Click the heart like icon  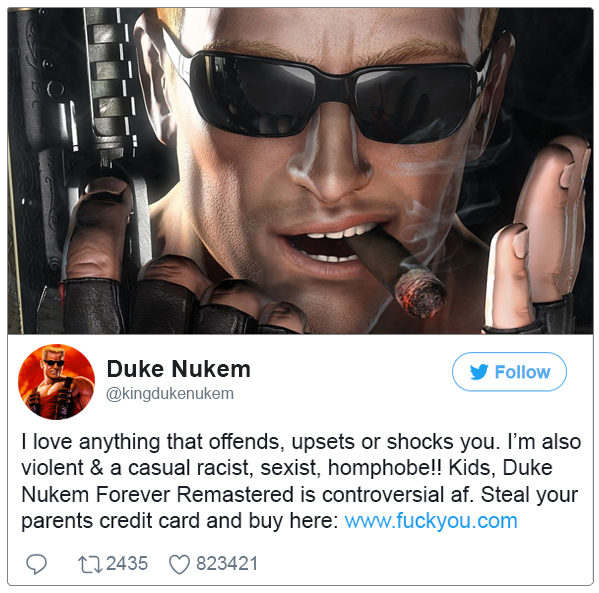tap(180, 564)
